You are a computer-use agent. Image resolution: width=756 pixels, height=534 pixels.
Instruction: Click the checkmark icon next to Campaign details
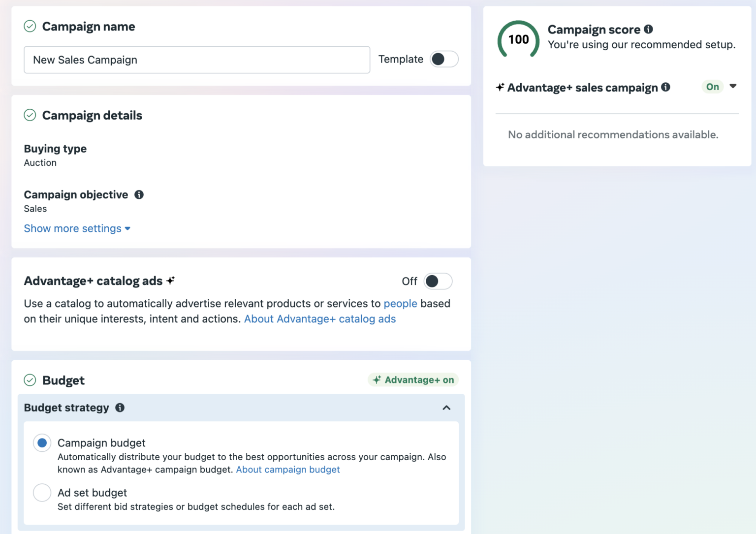30,115
